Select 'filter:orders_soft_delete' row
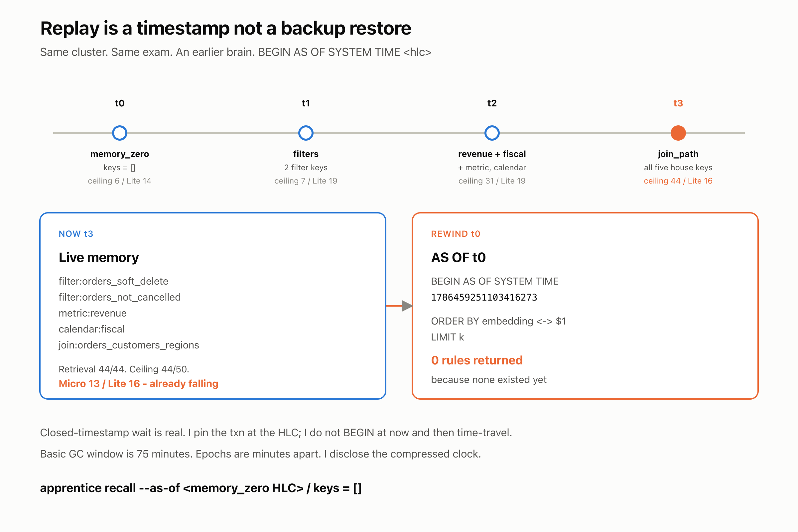 [x=113, y=281]
